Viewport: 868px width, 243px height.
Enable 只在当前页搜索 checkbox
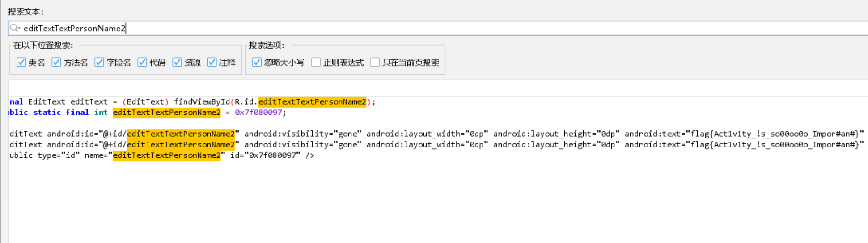click(375, 62)
